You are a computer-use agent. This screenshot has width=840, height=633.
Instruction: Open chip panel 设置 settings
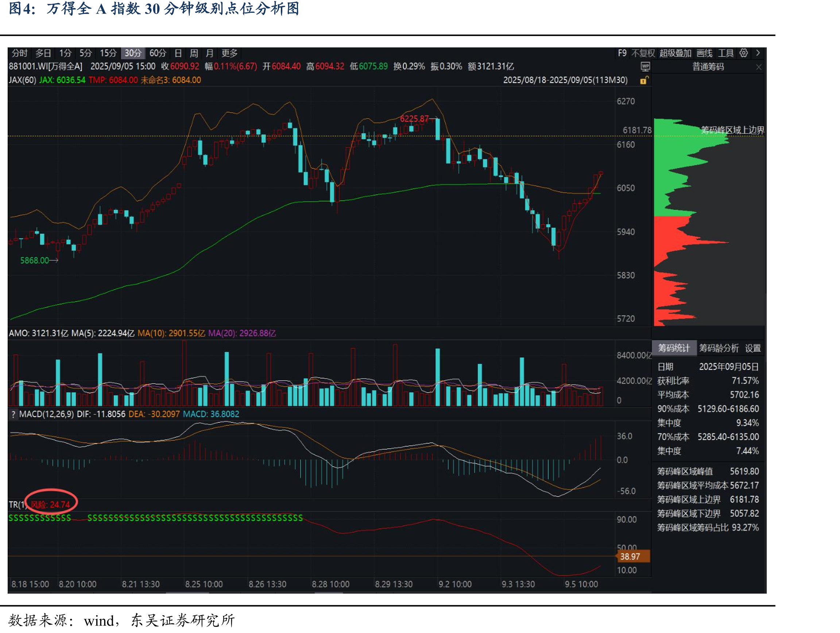tap(753, 348)
